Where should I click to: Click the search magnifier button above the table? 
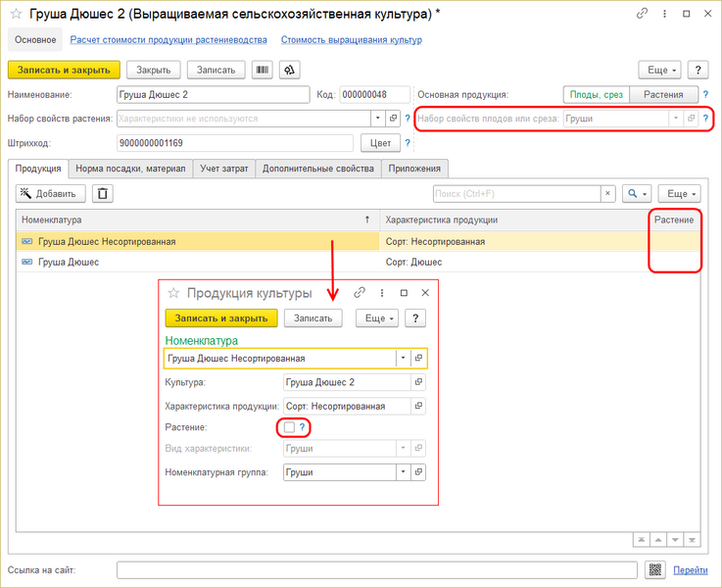[x=638, y=194]
